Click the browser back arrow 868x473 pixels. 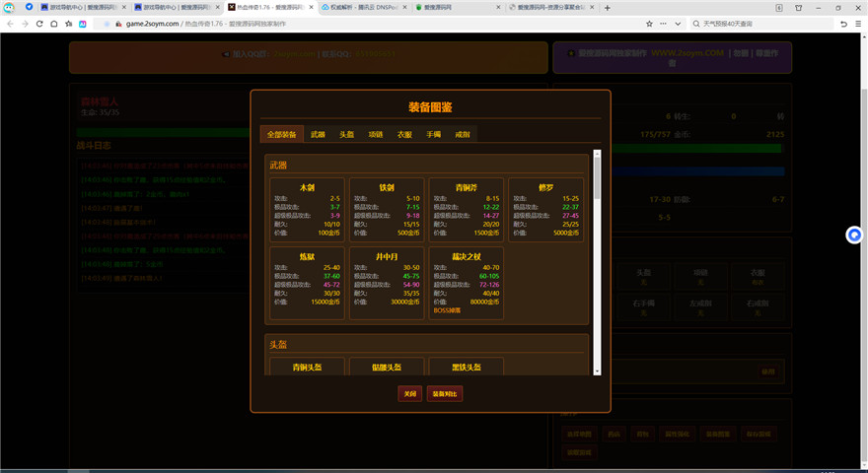tap(11, 23)
